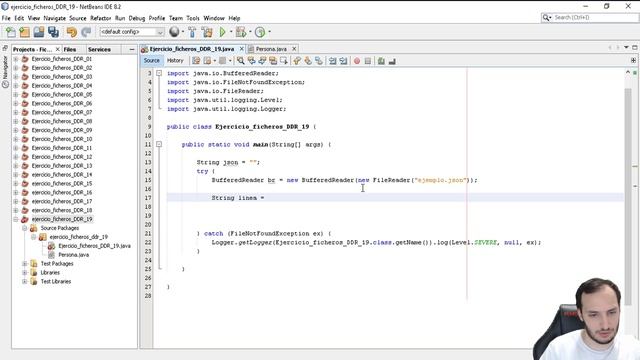The image size is (640, 360).
Task: Toggle Rectangular Selection icon
Action: tap(283, 61)
